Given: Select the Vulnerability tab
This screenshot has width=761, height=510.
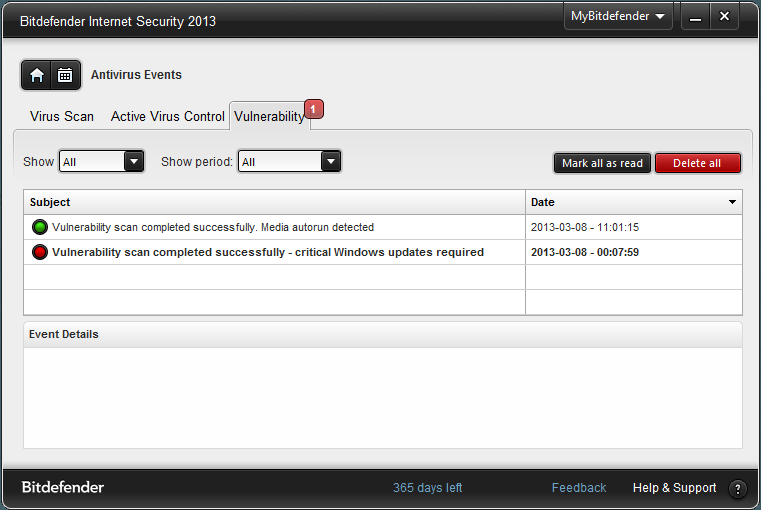Looking at the screenshot, I should click(x=268, y=116).
